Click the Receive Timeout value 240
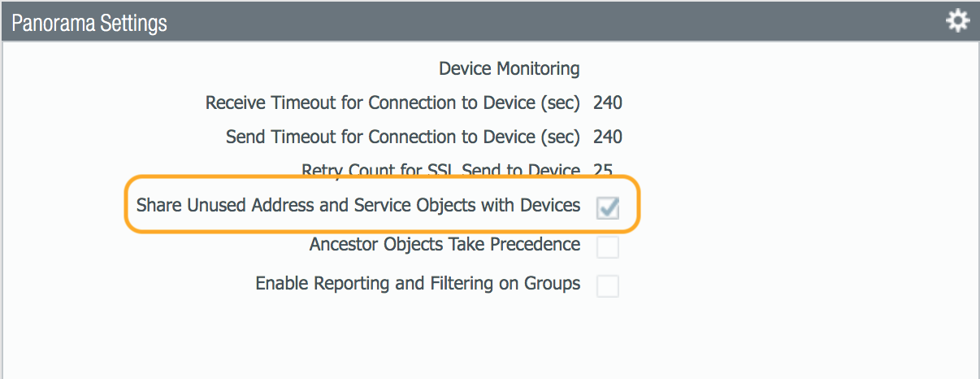Viewport: 980px width, 379px height. [608, 103]
